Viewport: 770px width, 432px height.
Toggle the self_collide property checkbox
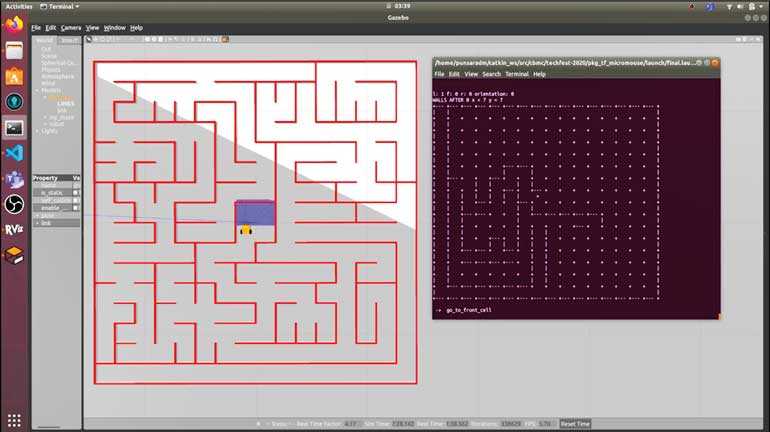(76, 200)
